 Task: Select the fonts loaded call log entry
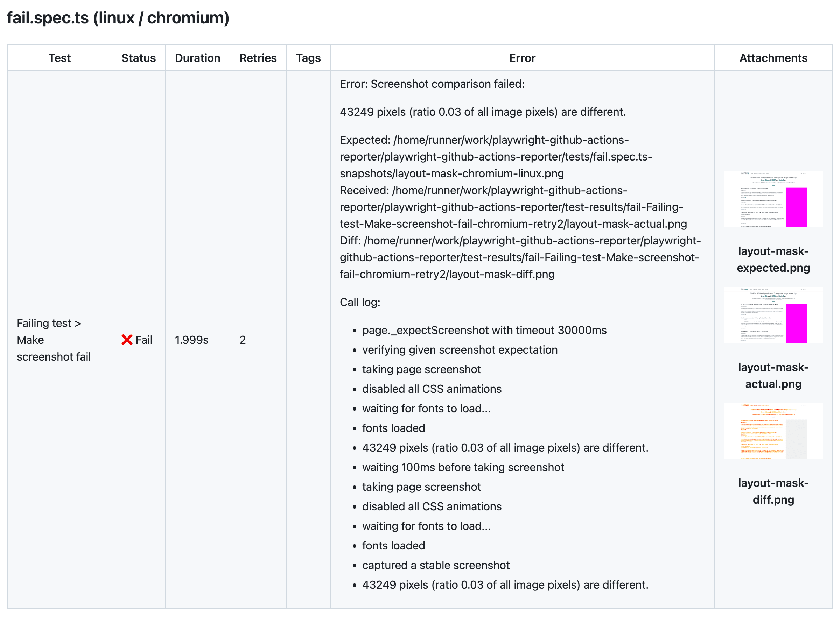(x=393, y=428)
